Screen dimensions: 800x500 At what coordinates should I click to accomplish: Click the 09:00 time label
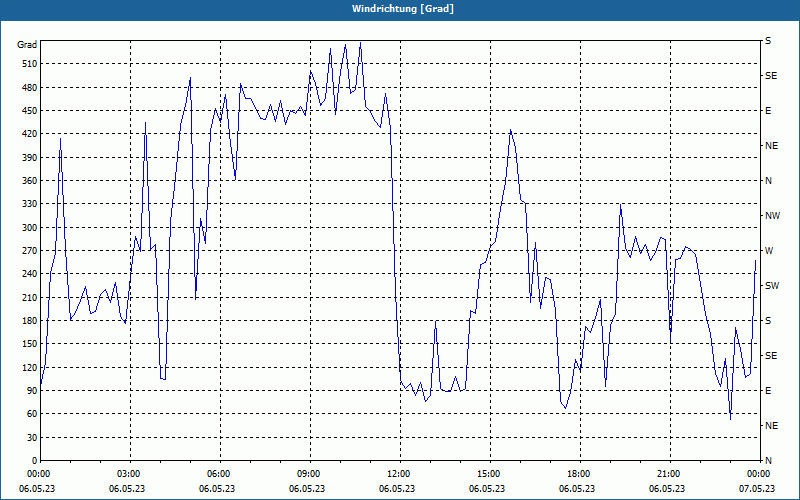coord(307,473)
